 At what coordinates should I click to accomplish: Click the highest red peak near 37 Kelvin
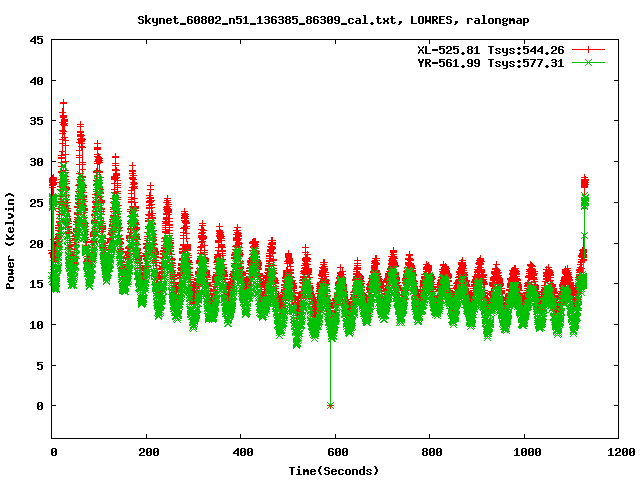click(63, 103)
